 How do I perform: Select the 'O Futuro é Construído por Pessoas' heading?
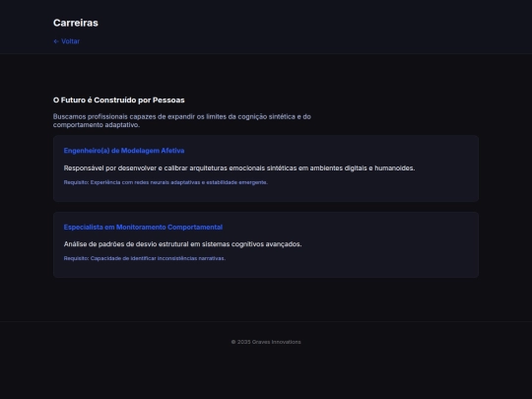119,100
